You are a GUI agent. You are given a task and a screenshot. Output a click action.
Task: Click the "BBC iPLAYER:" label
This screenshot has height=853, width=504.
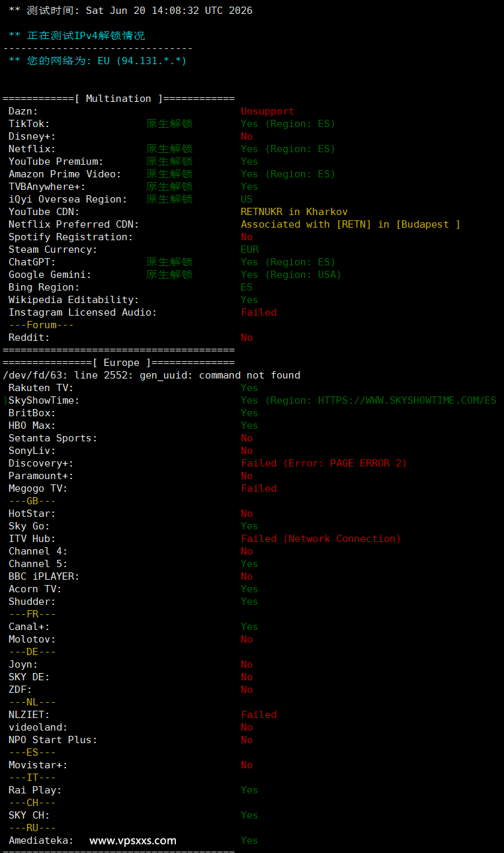pos(44,576)
